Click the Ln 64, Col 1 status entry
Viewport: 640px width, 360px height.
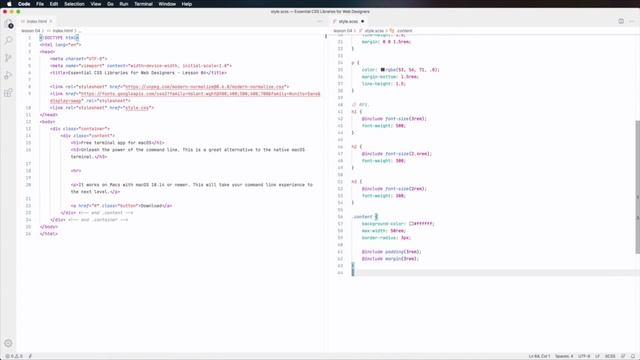[539, 356]
